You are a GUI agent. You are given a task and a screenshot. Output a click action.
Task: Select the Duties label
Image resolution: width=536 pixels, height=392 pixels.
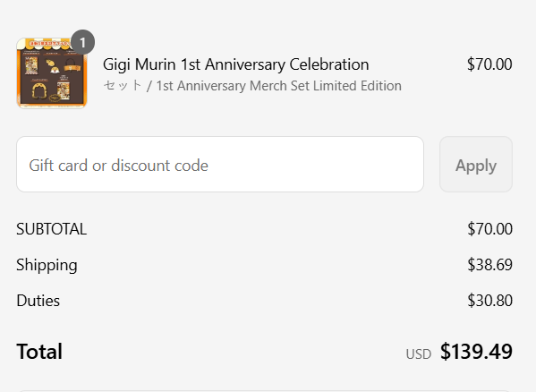(38, 301)
